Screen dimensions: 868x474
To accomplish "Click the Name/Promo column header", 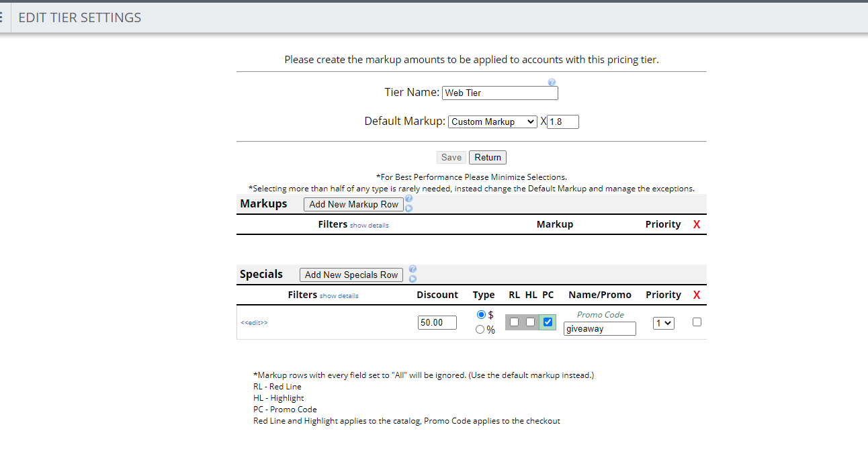I will click(600, 295).
